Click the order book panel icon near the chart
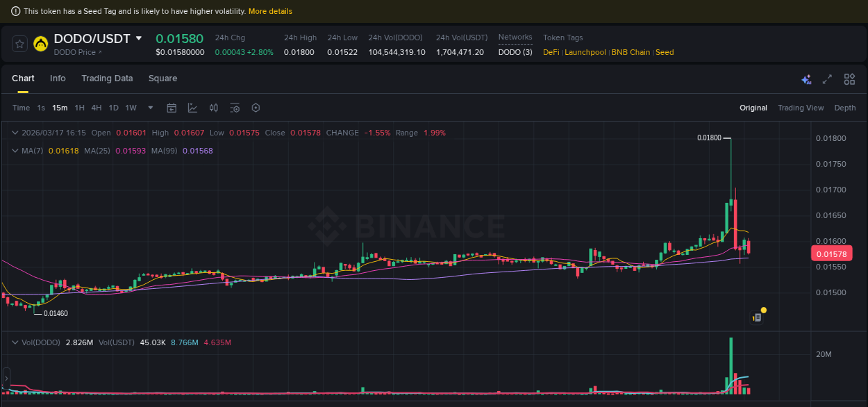This screenshot has height=407, width=868. click(756, 315)
